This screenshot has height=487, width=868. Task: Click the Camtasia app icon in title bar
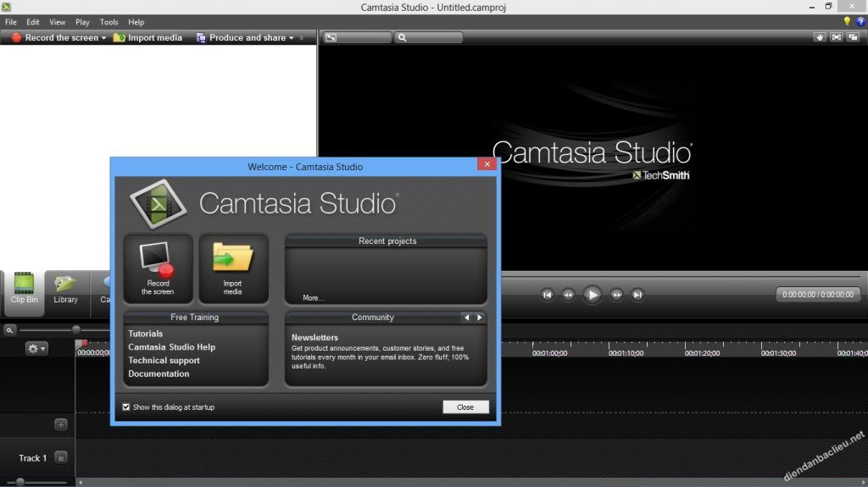click(x=6, y=7)
